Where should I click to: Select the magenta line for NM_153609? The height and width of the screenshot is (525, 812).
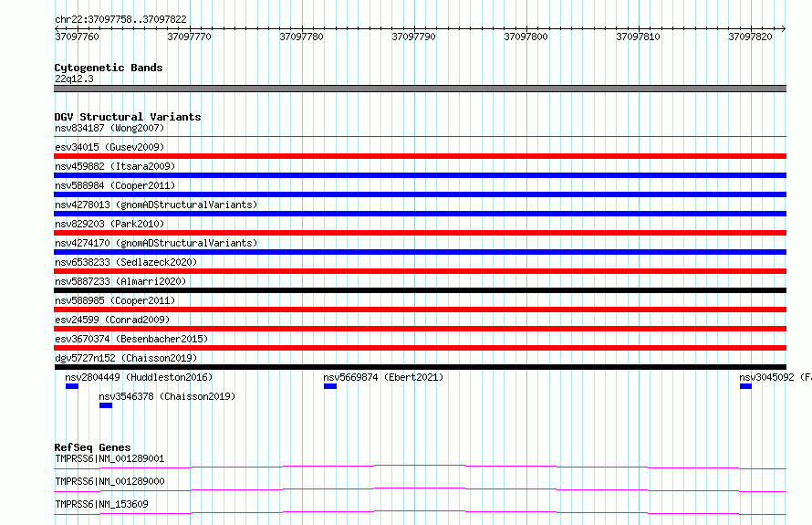pos(420,512)
